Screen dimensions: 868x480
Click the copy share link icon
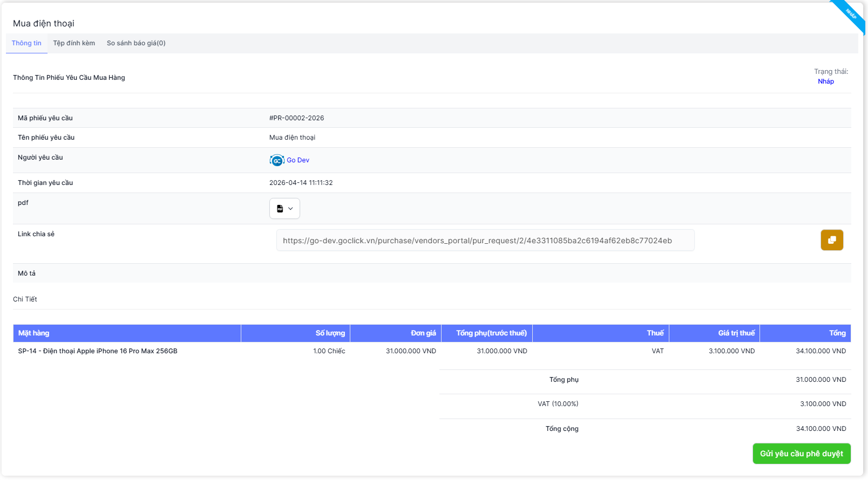point(832,240)
